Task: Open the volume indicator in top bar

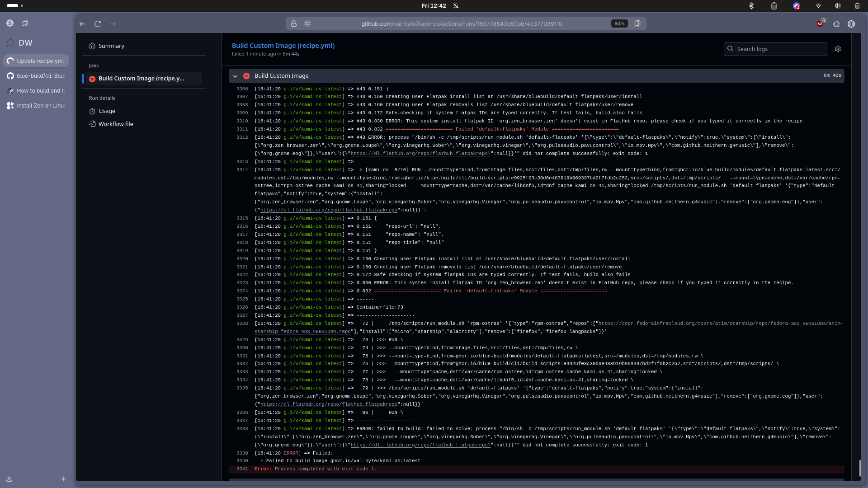Action: [x=838, y=6]
